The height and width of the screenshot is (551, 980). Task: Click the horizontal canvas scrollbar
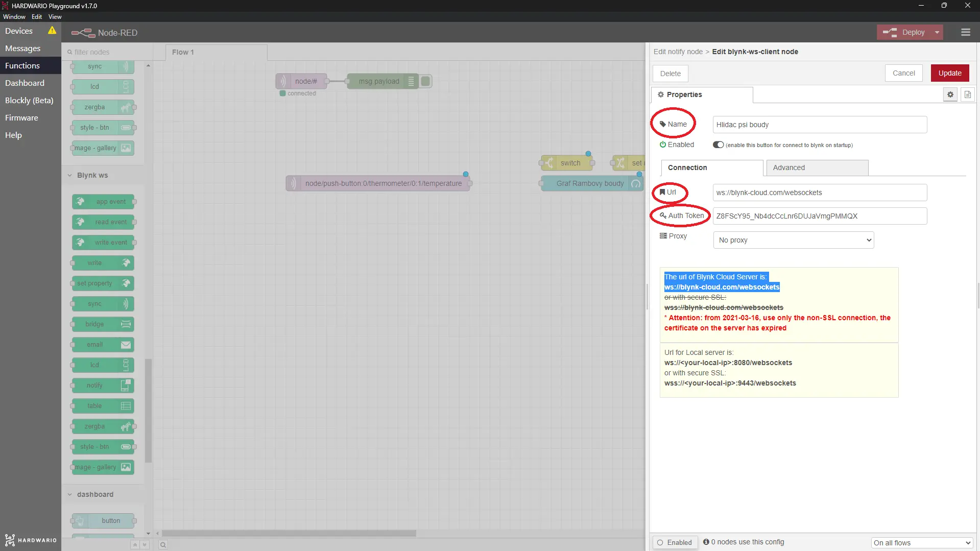pos(289,533)
